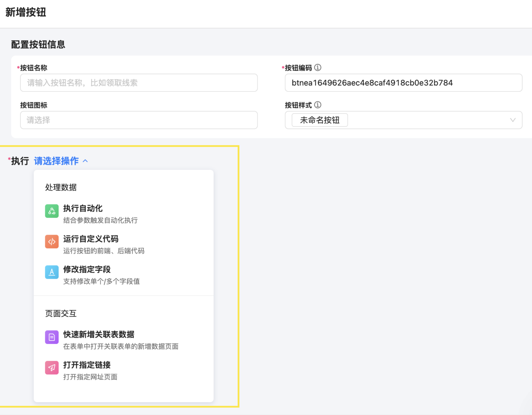Image resolution: width=532 pixels, height=415 pixels.
Task: Click the 请选择操作 blue link
Action: tap(56, 161)
